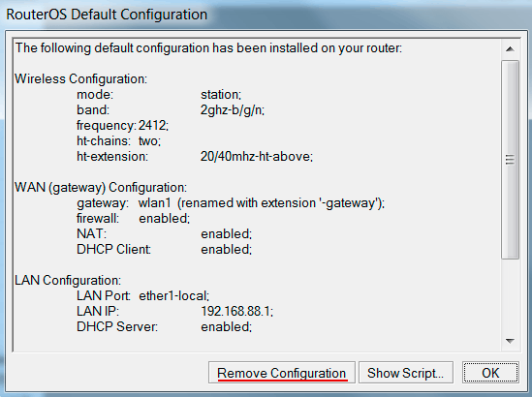This screenshot has width=532, height=397.
Task: Click the ht-chains value 'two;'
Action: point(149,141)
